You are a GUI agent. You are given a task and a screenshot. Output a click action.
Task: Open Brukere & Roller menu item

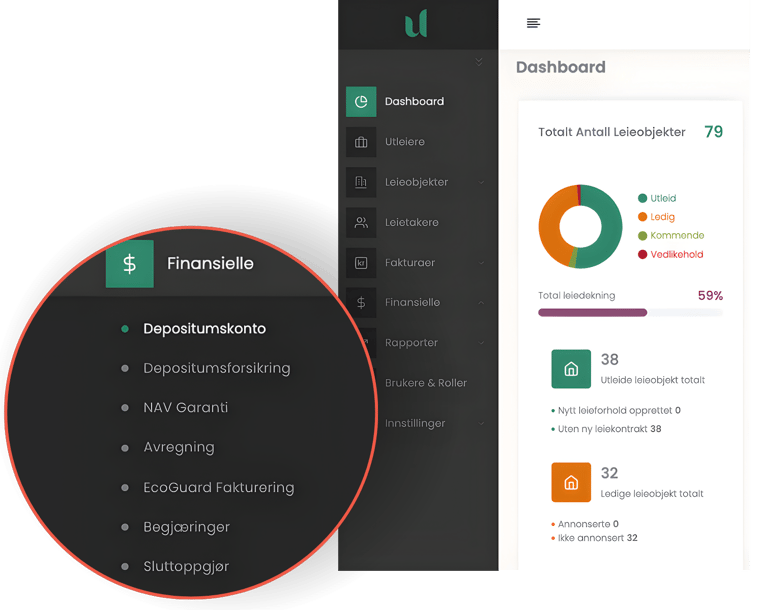tap(426, 383)
